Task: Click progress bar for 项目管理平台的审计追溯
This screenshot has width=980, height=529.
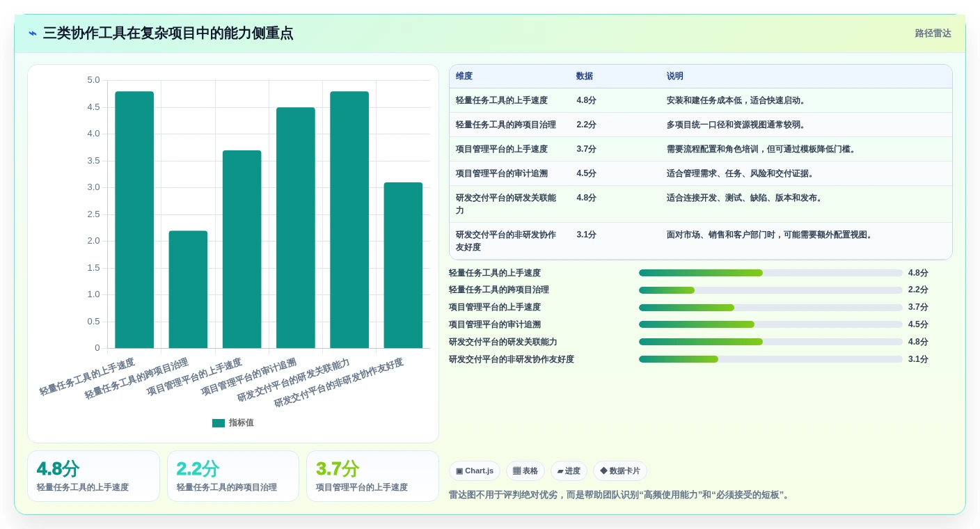Action: click(770, 324)
